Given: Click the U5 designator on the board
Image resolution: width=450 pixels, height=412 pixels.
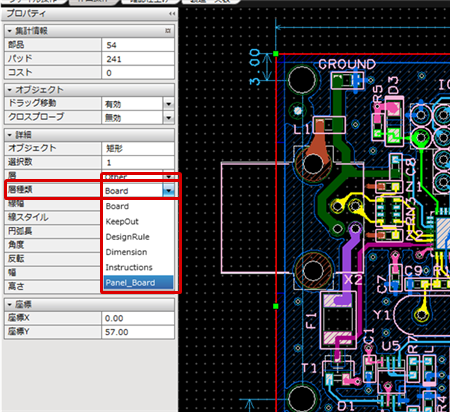Looking at the screenshot, I should pos(391,346).
